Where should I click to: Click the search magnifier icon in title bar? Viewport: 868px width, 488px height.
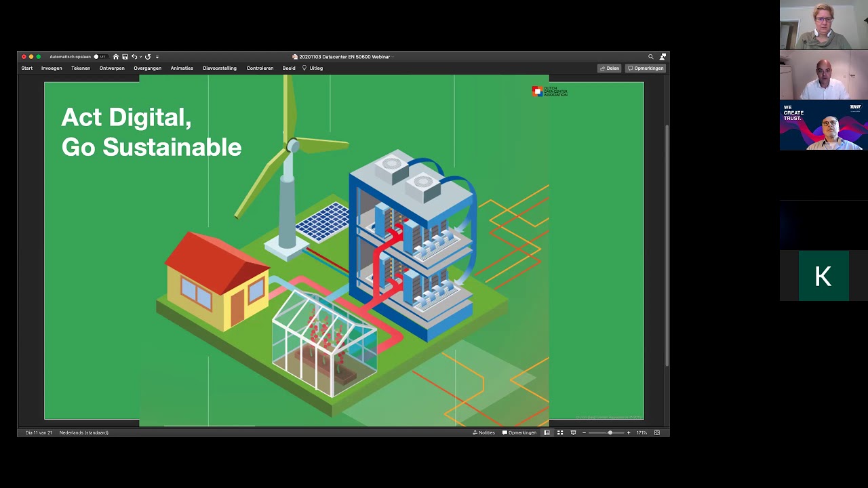click(650, 57)
